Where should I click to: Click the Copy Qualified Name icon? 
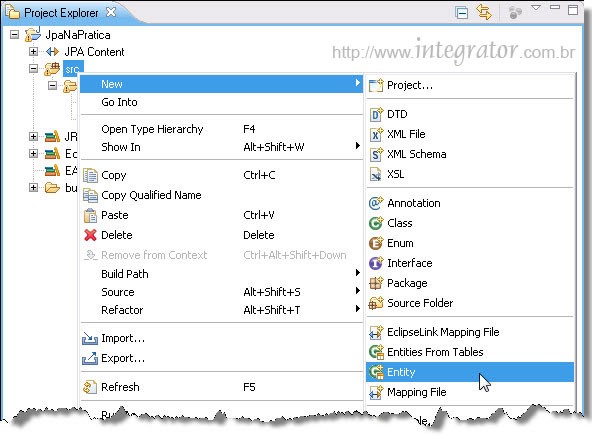coord(90,196)
